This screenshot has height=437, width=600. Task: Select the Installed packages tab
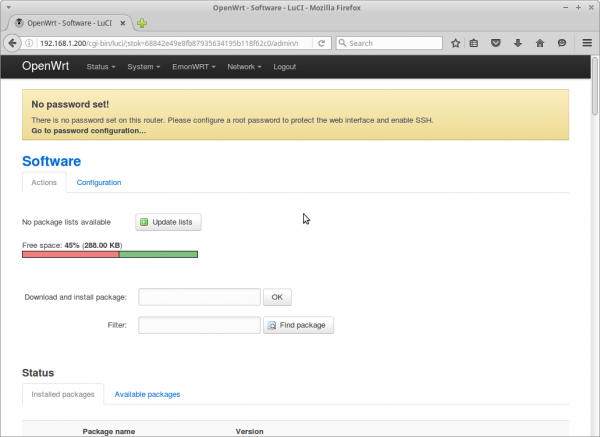pyautogui.click(x=63, y=394)
